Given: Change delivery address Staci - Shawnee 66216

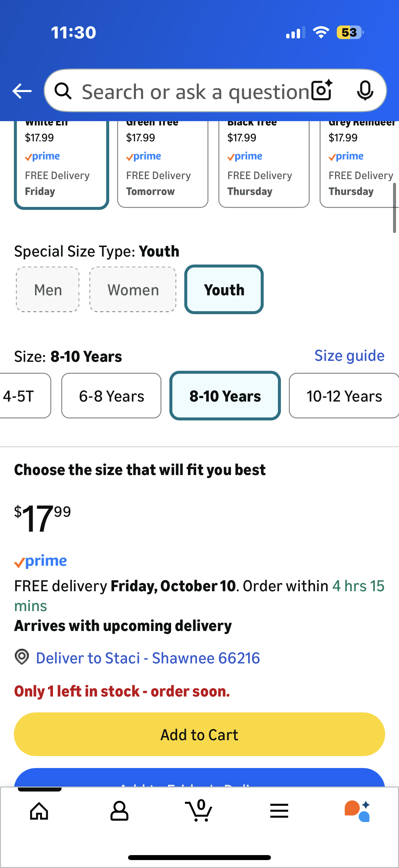Looking at the screenshot, I should point(148,658).
